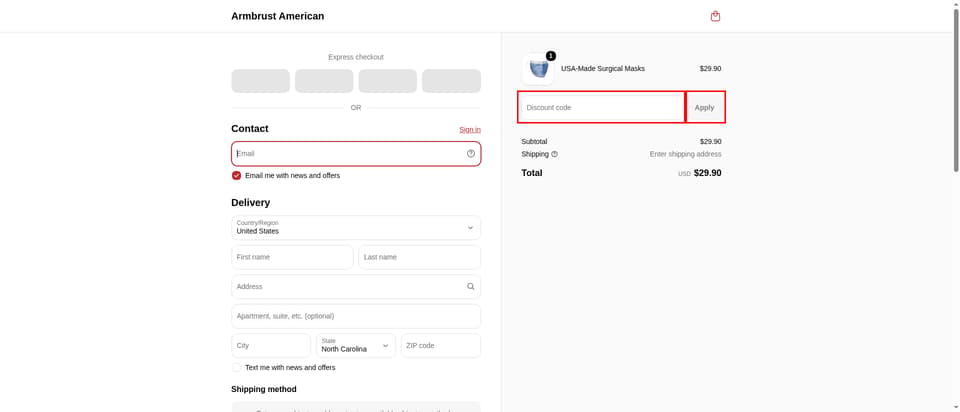Viewport: 960px width, 412px height.
Task: Click the surgical masks product thumbnail
Action: tap(538, 69)
